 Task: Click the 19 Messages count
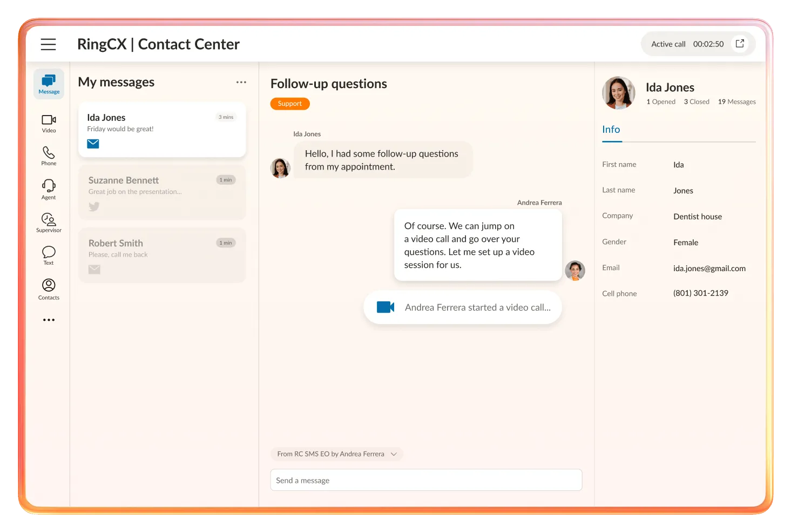(x=737, y=102)
